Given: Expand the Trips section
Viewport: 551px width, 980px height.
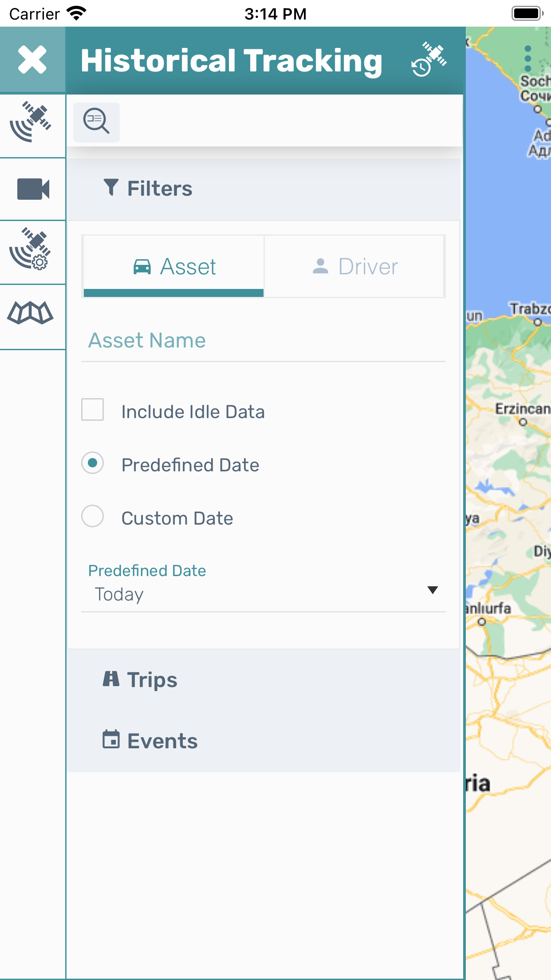Looking at the screenshot, I should click(263, 680).
